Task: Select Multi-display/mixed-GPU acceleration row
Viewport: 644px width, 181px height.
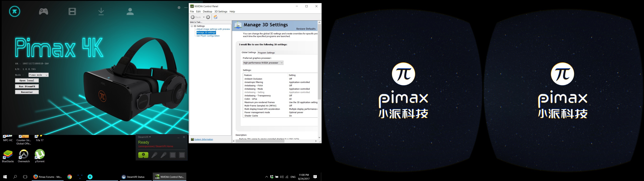Action: pyautogui.click(x=280, y=109)
